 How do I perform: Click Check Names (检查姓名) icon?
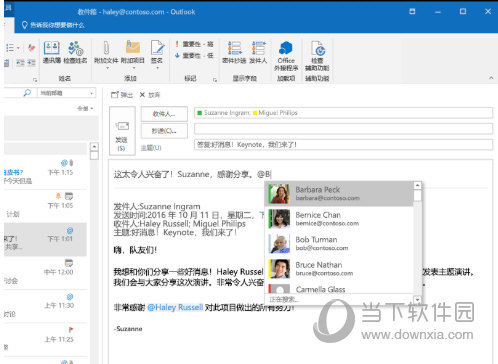pos(75,52)
